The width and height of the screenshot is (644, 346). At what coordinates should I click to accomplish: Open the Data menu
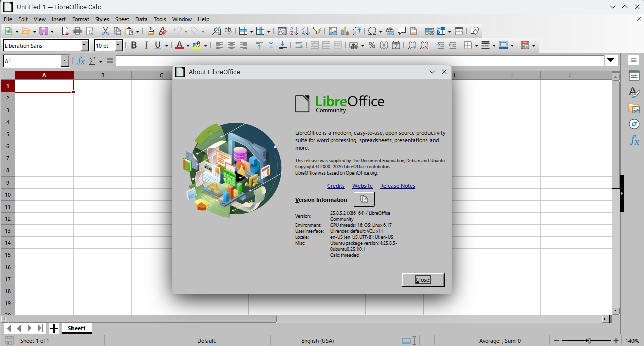pos(141,19)
